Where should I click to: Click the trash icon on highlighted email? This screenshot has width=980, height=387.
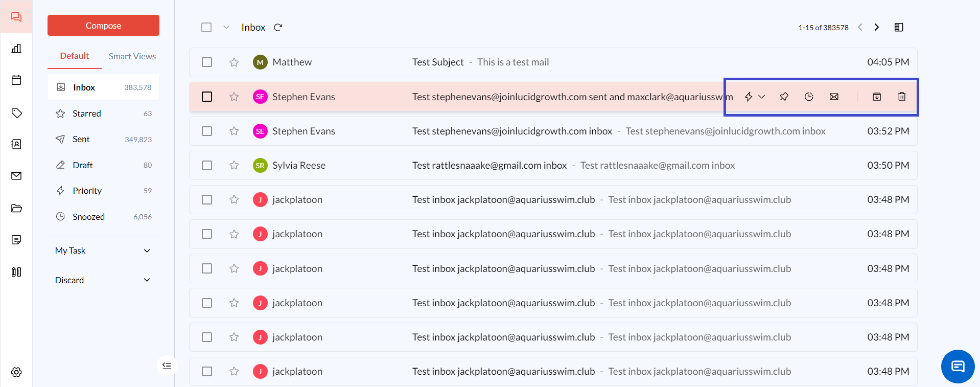coord(901,97)
